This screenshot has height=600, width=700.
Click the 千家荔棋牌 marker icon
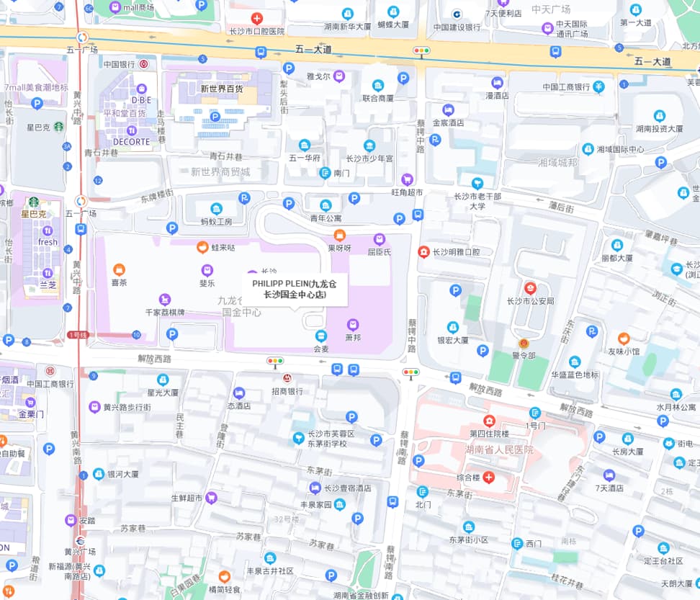click(165, 300)
